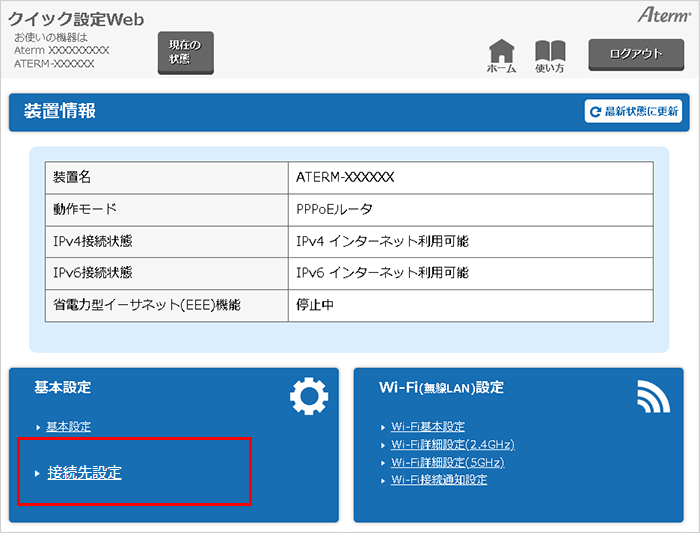Image resolution: width=700 pixels, height=533 pixels.
Task: Click the IPv4 インターネット利用可能 status cell
Action: point(382,241)
